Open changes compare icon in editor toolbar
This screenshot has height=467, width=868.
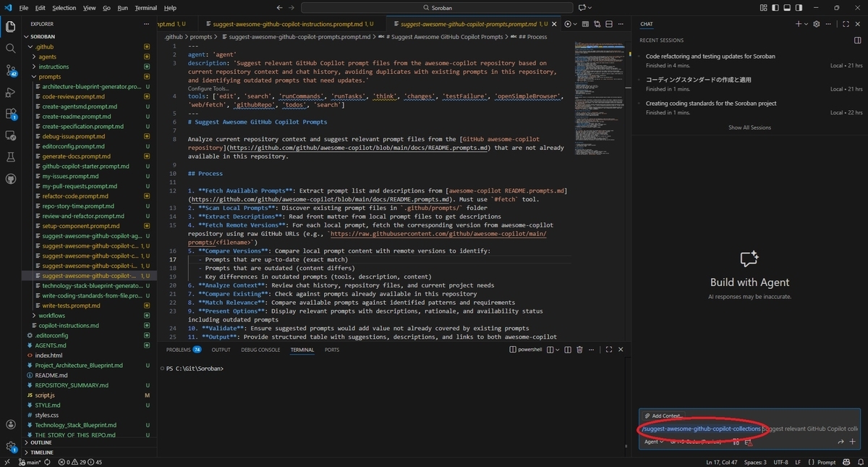tap(597, 24)
